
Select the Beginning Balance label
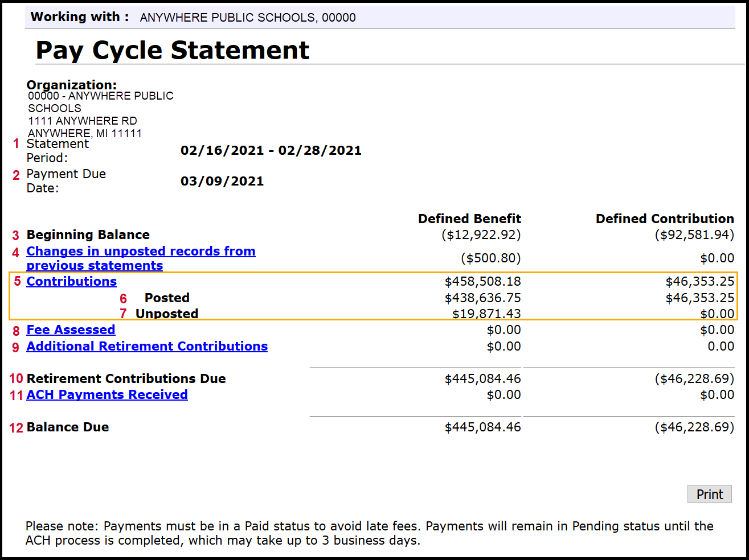click(88, 234)
